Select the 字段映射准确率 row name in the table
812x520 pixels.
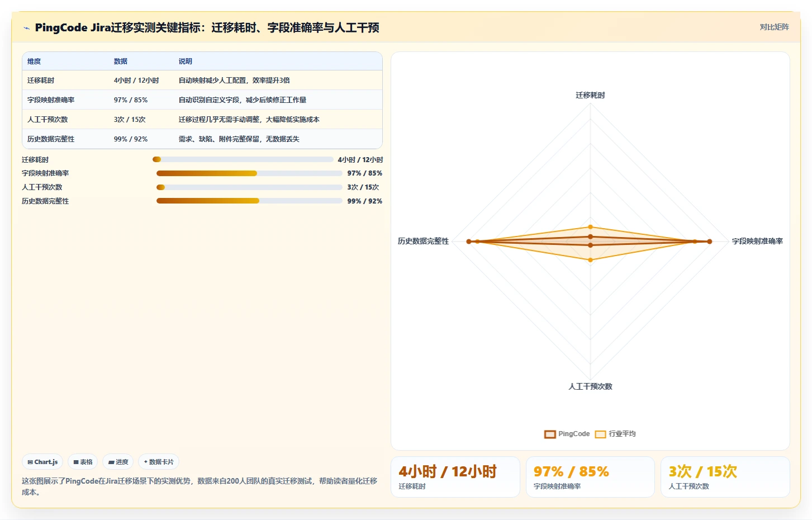tap(51, 100)
